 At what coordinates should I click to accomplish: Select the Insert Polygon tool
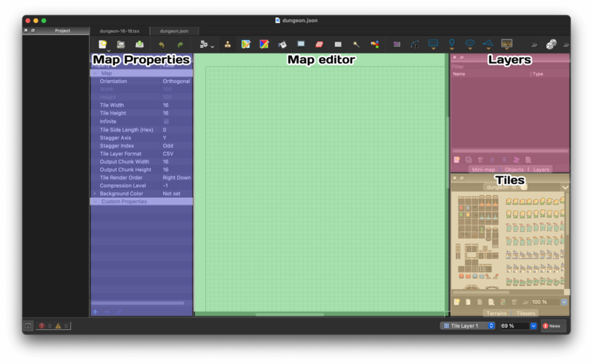(488, 44)
